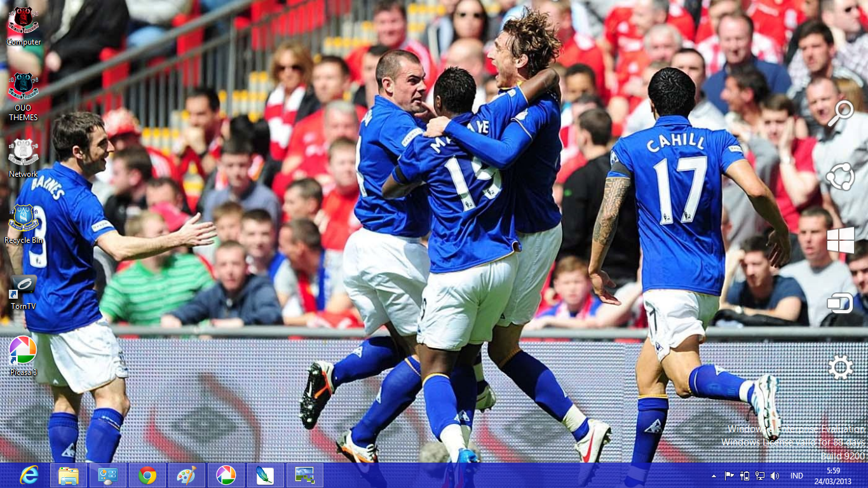
Task: Open Google Chrome from the taskbar
Action: [147, 475]
